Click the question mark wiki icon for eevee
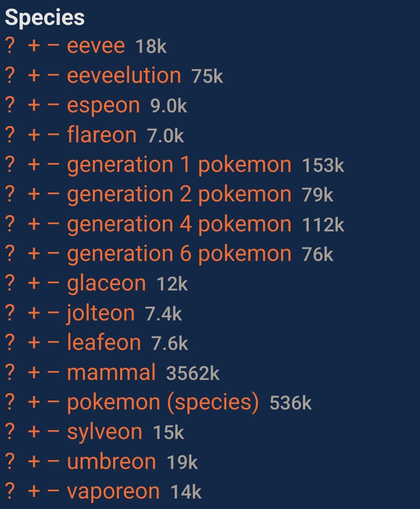Image resolution: width=420 pixels, height=509 pixels. [10, 46]
